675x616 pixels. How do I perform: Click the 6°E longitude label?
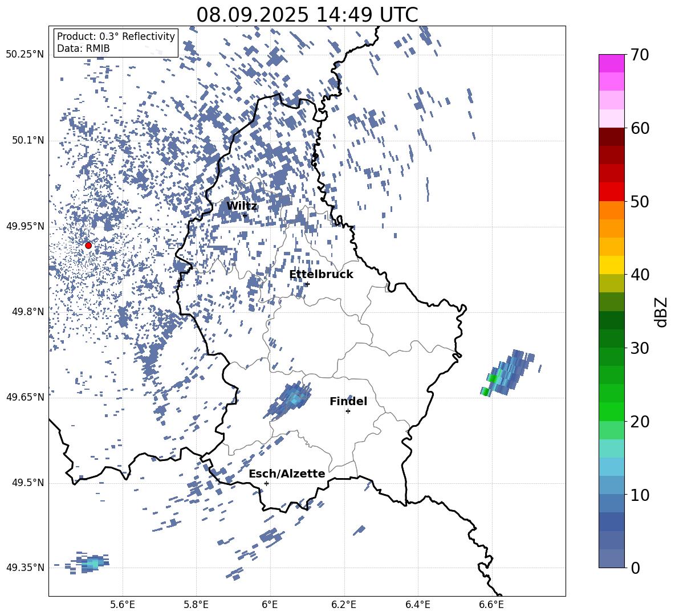tap(270, 605)
